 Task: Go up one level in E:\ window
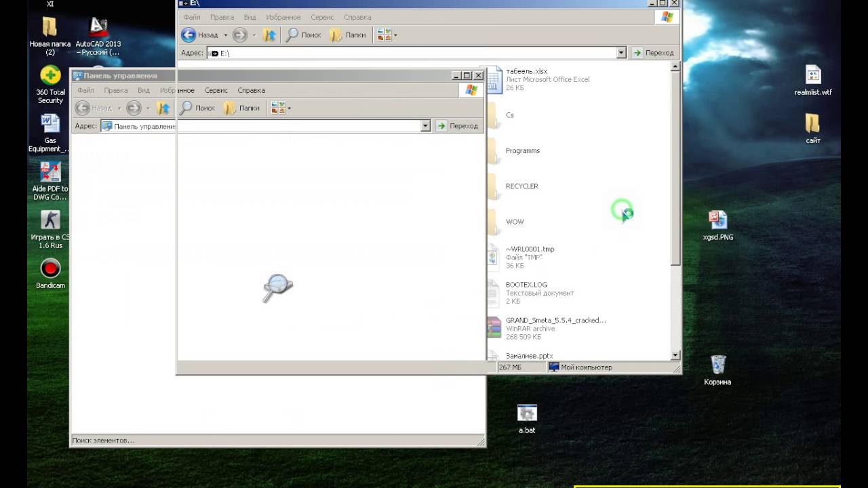pyautogui.click(x=270, y=35)
